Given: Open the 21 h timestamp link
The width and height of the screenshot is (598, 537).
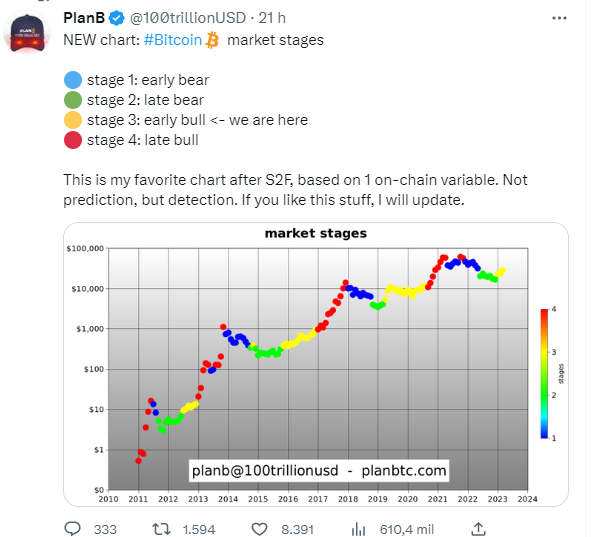Looking at the screenshot, I should (272, 18).
